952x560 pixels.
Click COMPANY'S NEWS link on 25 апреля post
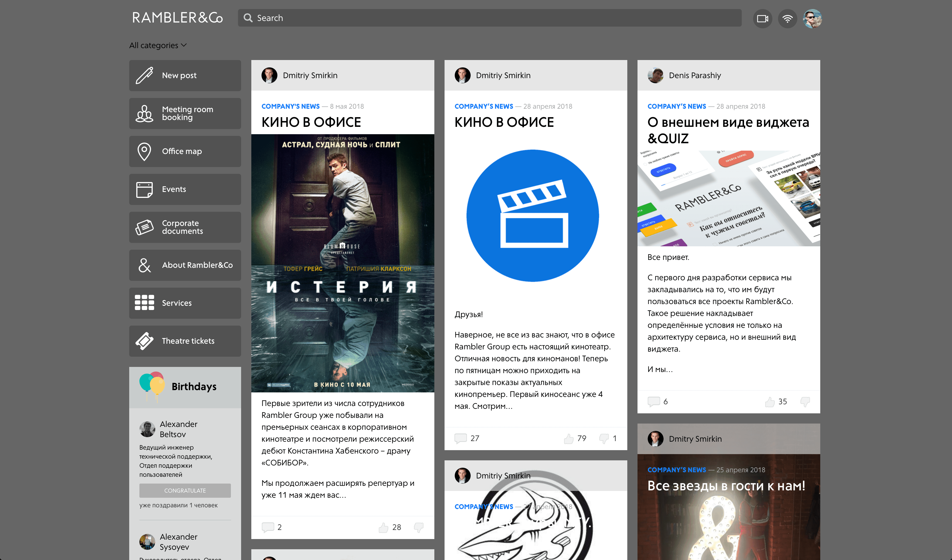(677, 470)
